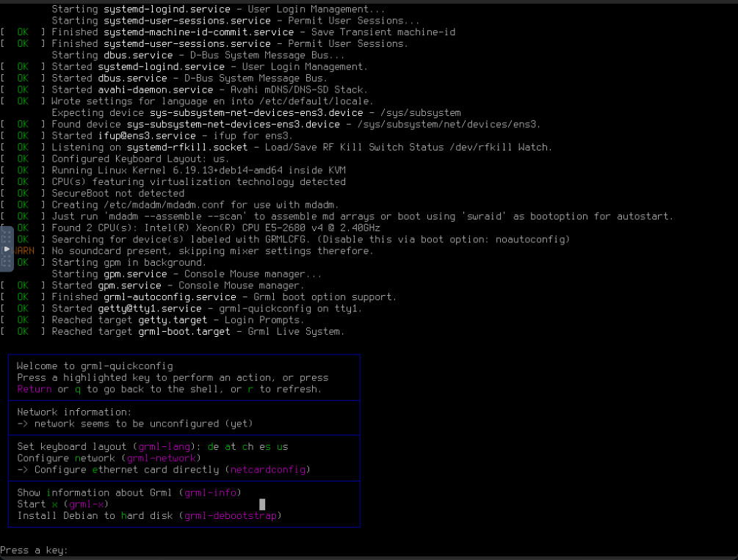The height and width of the screenshot is (560, 738).
Task: Open the noVNC control bar handle
Action: pos(7,249)
